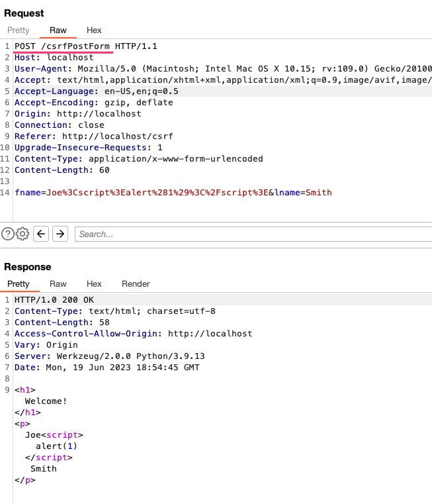Click the Content-Length: 60 header
This screenshot has height=504, width=432.
[62, 170]
